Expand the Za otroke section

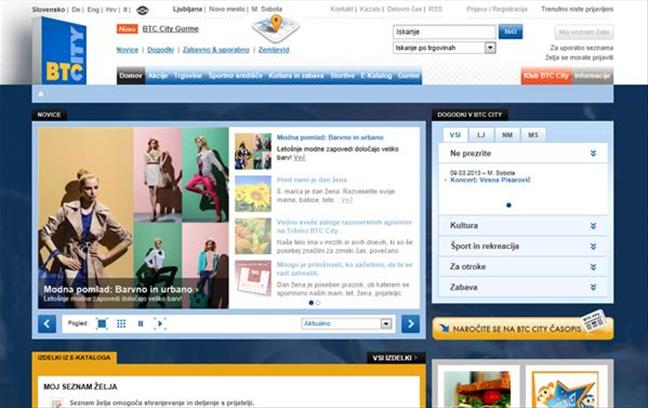(523, 267)
